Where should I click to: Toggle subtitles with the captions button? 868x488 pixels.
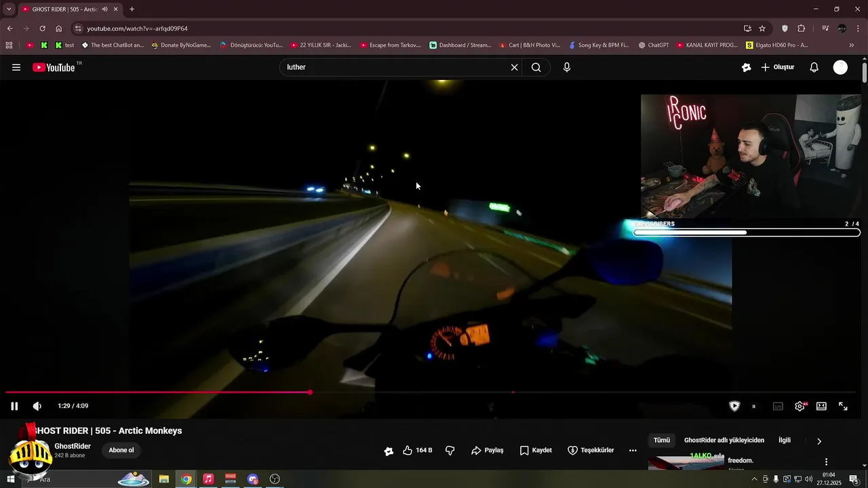click(x=778, y=406)
